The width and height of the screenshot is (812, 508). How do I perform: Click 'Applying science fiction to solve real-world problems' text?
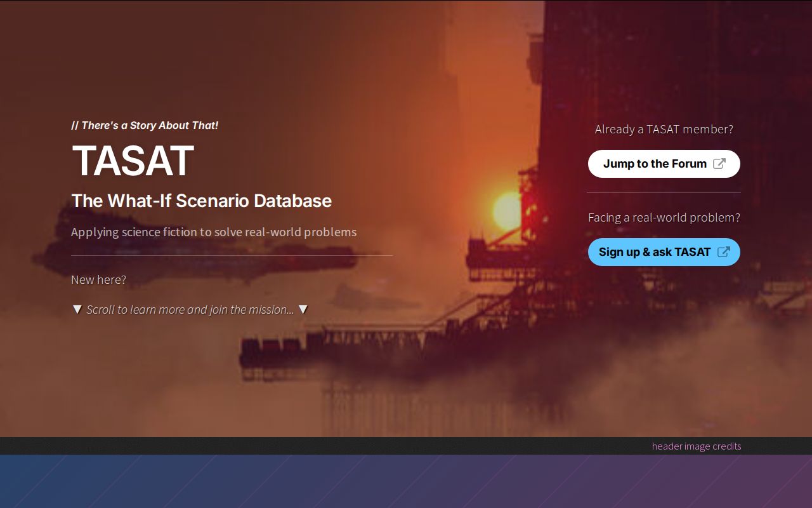(x=213, y=232)
